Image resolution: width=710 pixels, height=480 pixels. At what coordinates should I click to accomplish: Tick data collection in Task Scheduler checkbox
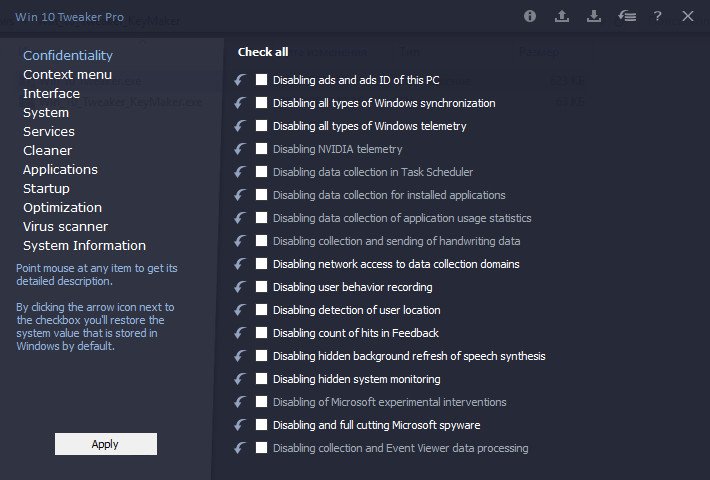point(261,172)
